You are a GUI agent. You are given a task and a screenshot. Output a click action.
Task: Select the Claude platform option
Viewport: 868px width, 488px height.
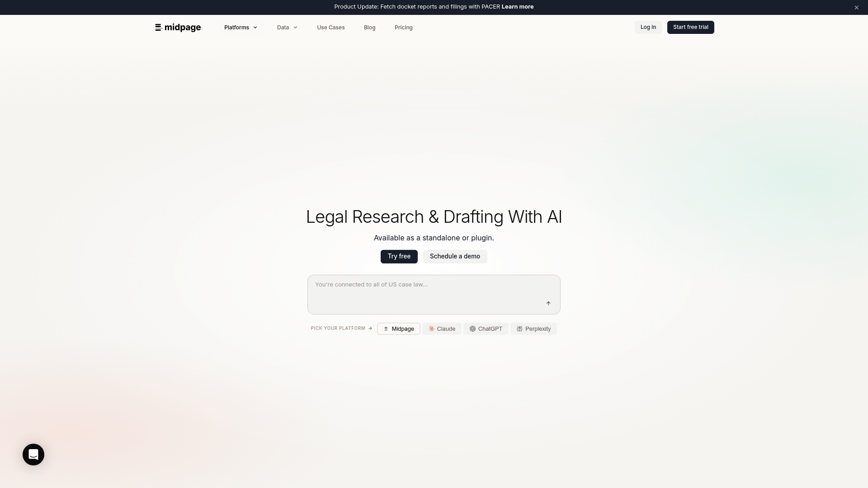[x=442, y=329]
